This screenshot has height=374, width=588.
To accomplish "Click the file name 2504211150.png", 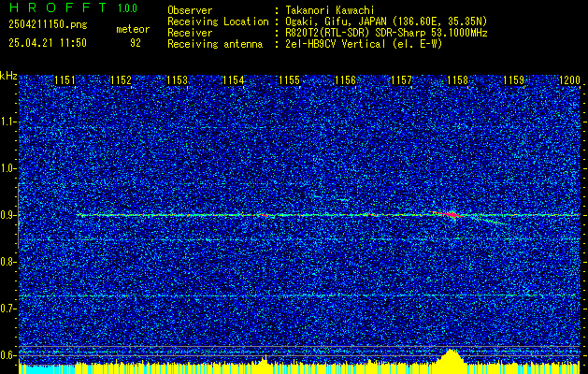I will (x=48, y=25).
